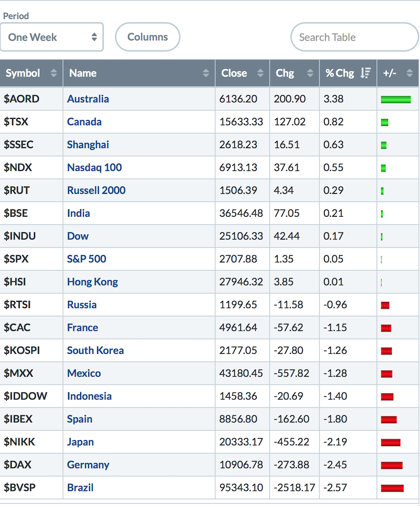Viewport: 420px width, 506px height.
Task: Sort by the Symbol column header
Action: coord(23,73)
